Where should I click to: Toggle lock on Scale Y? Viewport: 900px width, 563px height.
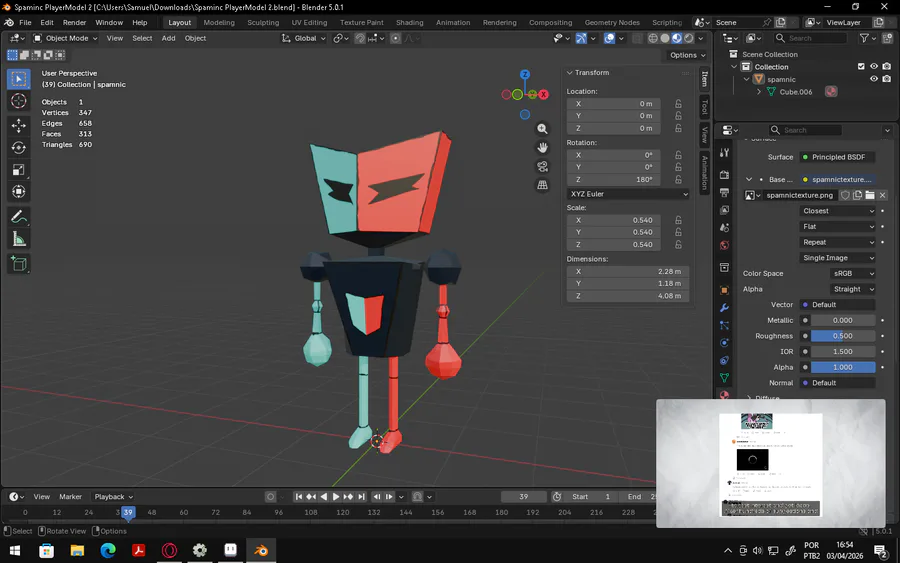pyautogui.click(x=678, y=232)
